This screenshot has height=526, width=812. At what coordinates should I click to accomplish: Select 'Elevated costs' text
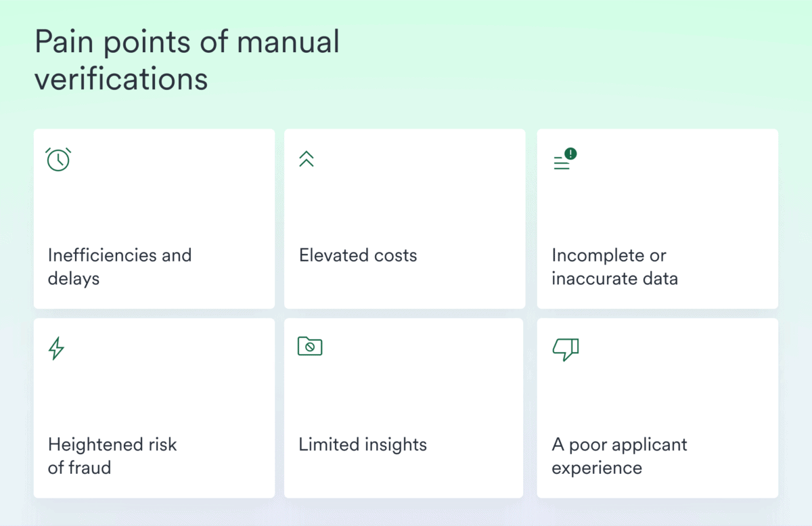tap(358, 255)
